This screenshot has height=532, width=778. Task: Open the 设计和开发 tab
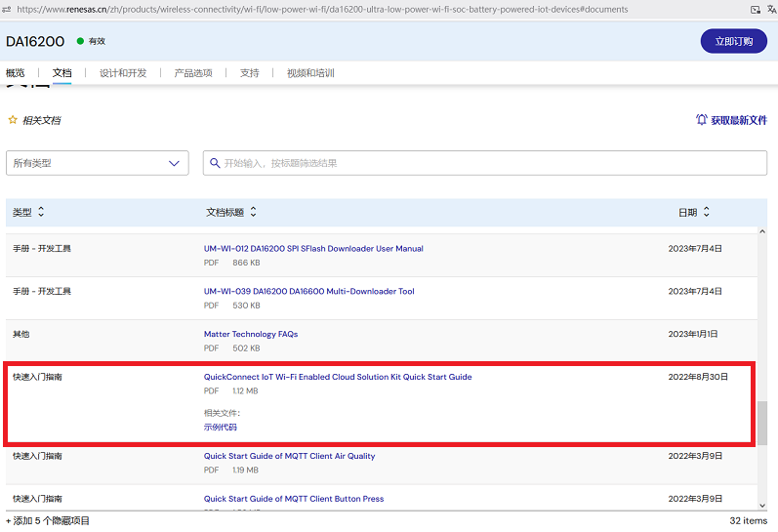click(122, 73)
